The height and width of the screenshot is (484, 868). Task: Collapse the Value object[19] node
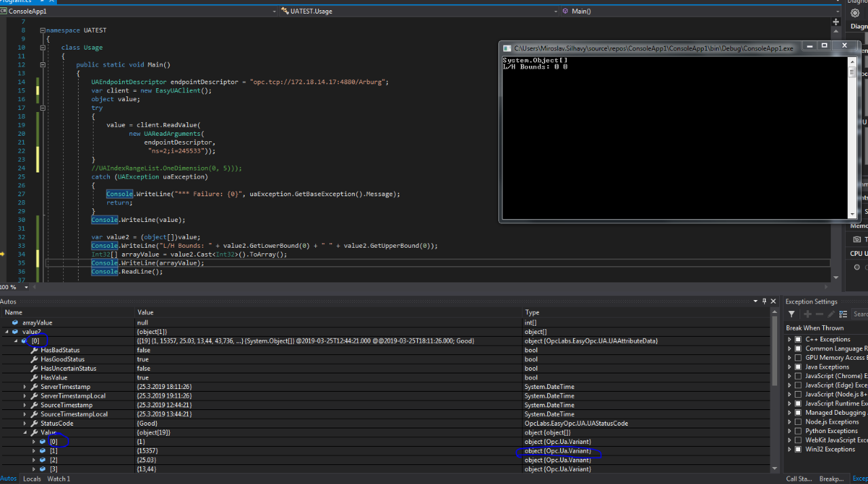(24, 432)
